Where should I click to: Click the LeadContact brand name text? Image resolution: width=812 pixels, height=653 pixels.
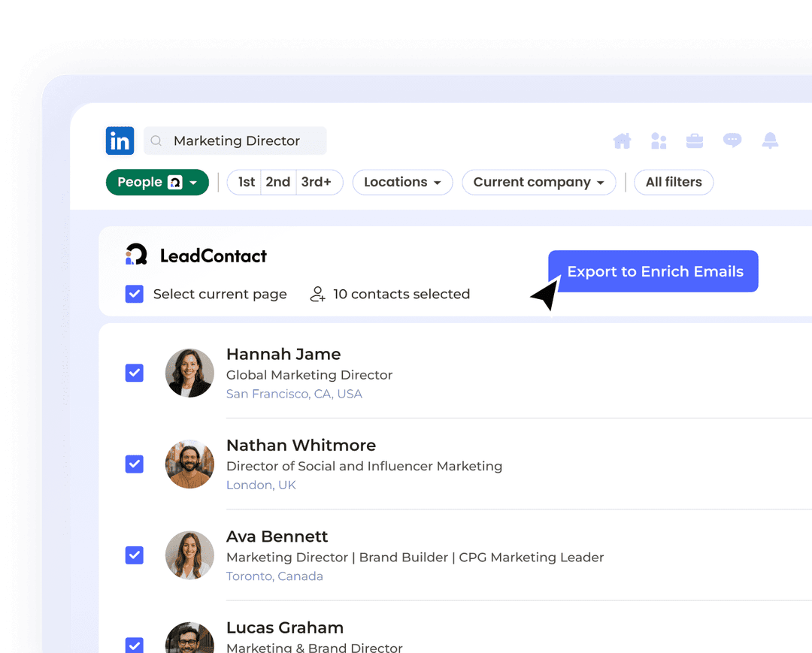214,255
